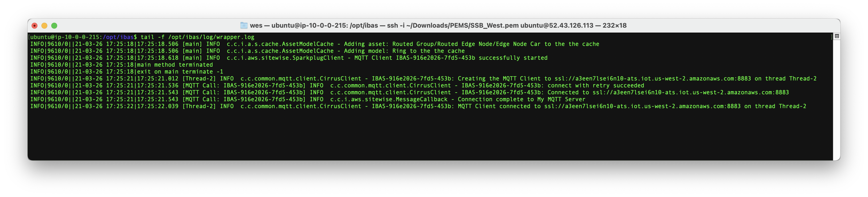Click the ssl:// amazonaws URL on the Connected line

pos(691,92)
